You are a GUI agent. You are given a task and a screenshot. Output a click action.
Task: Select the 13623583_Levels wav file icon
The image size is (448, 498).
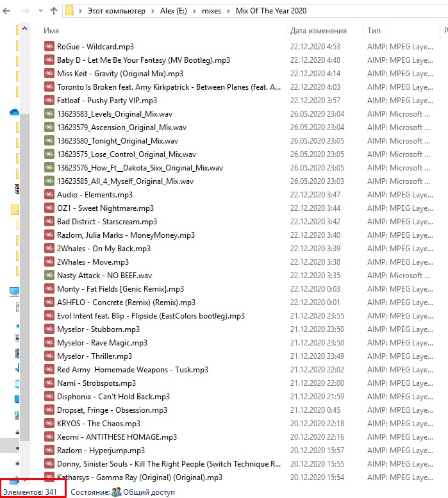point(49,113)
